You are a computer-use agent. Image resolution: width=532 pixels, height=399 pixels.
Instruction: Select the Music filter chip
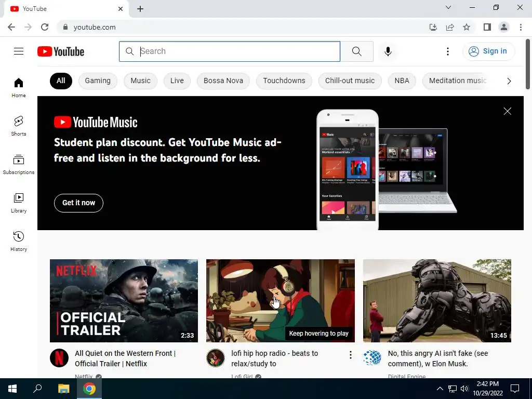coord(140,81)
